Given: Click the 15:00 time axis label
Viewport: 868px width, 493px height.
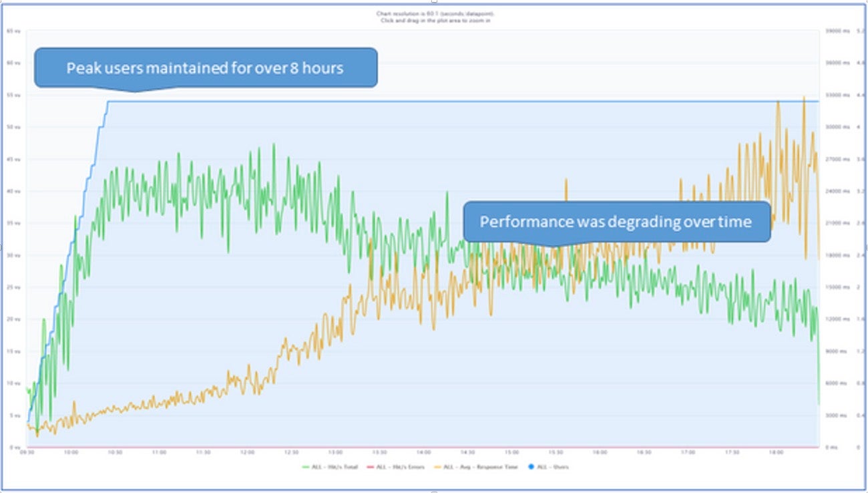Looking at the screenshot, I should pyautogui.click(x=511, y=452).
